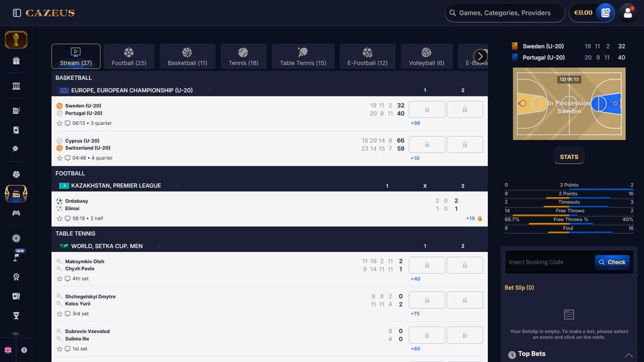Focus the Games, Categories, Providers search

[x=504, y=13]
